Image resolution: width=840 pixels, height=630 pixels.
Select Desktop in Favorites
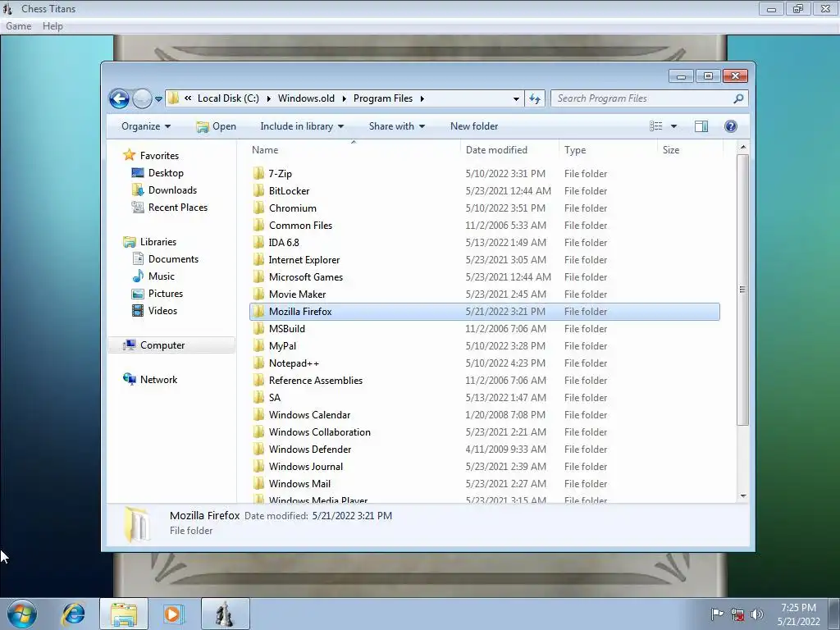(166, 173)
